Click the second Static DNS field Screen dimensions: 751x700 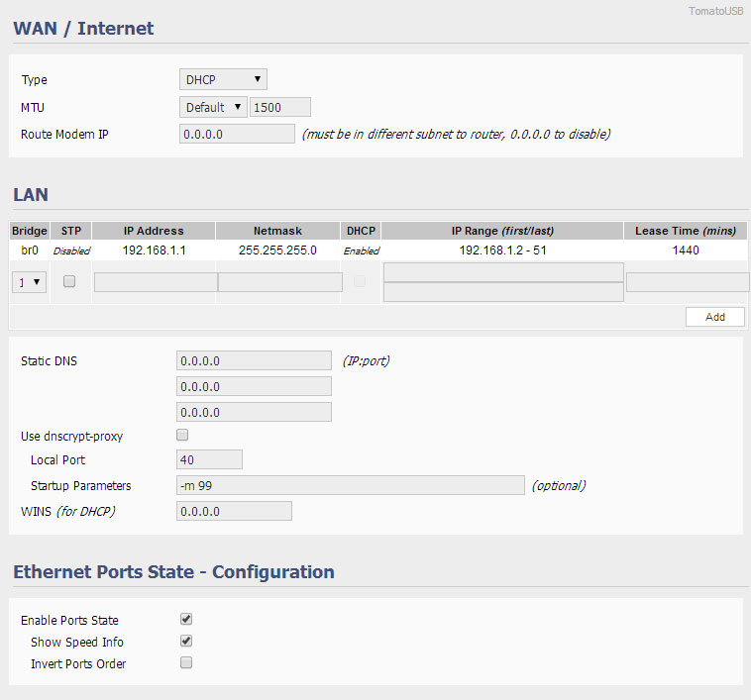pos(254,386)
